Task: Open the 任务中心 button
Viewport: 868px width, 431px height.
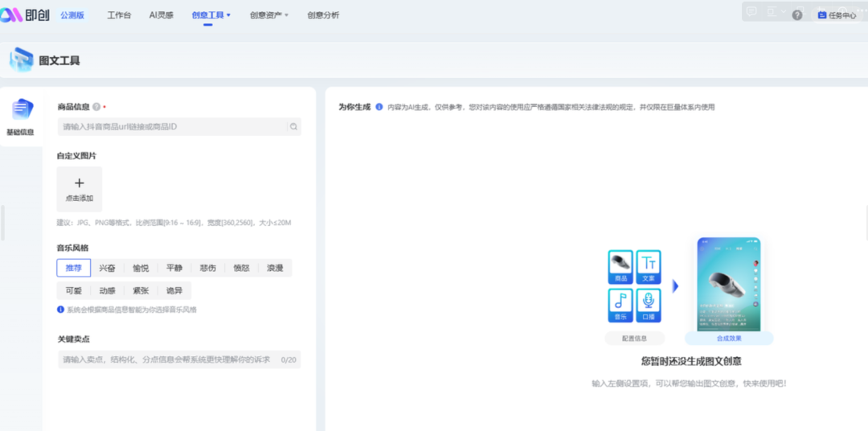Action: point(837,15)
